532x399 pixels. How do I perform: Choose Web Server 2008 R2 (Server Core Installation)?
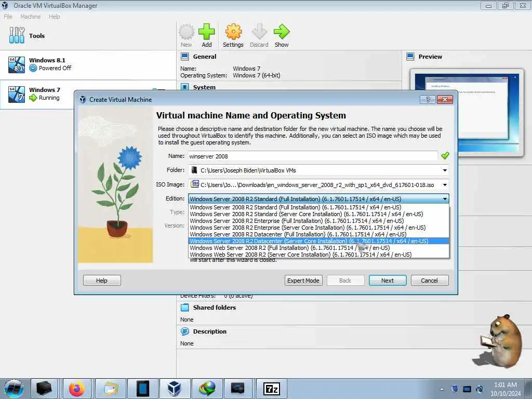pyautogui.click(x=318, y=255)
